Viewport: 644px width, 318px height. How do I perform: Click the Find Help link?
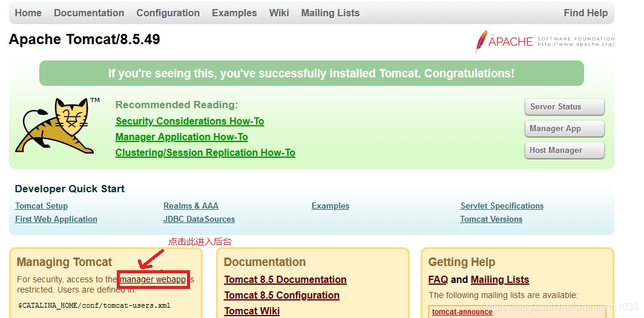[x=586, y=13]
